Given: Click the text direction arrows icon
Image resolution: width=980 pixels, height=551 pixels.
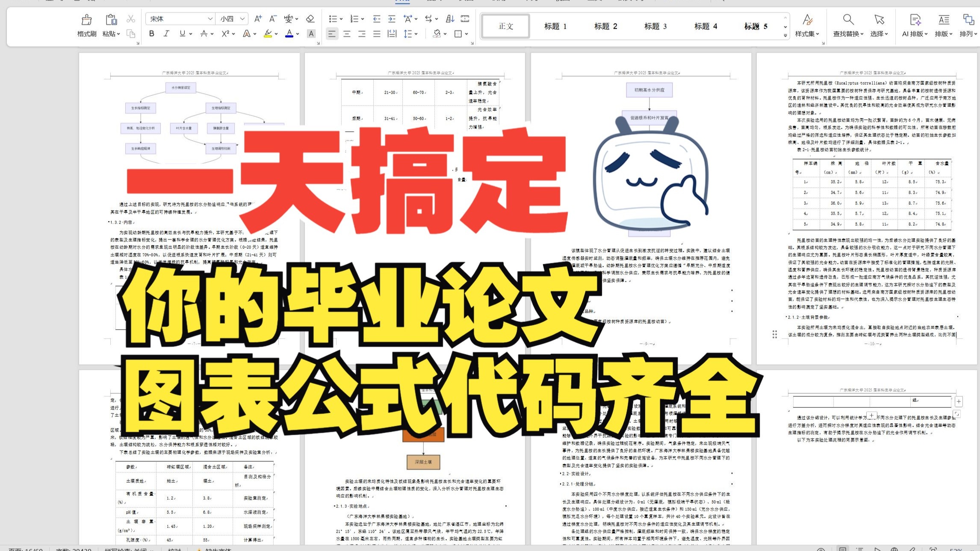Looking at the screenshot, I should point(428,19).
